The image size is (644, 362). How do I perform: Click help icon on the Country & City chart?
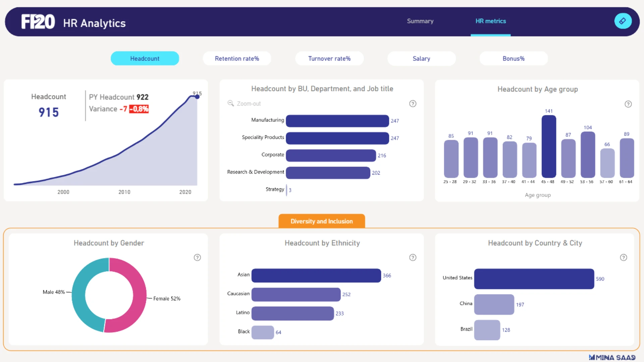[x=623, y=257]
